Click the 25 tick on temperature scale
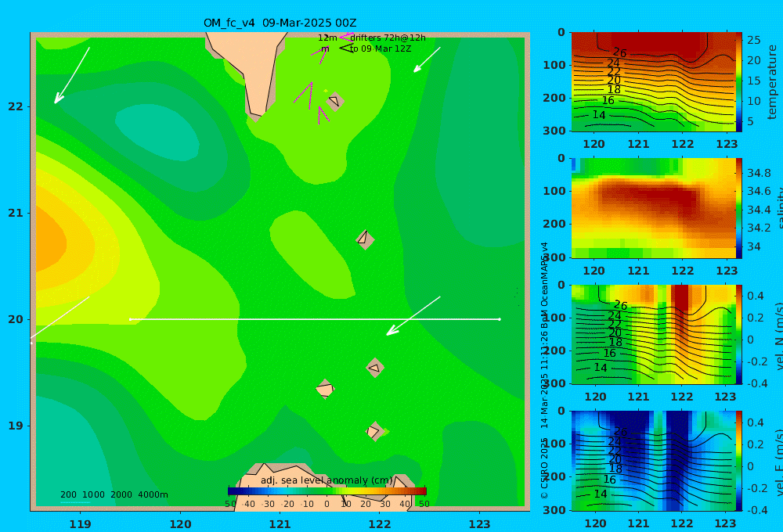Image resolution: width=783 pixels, height=532 pixels. point(754,39)
